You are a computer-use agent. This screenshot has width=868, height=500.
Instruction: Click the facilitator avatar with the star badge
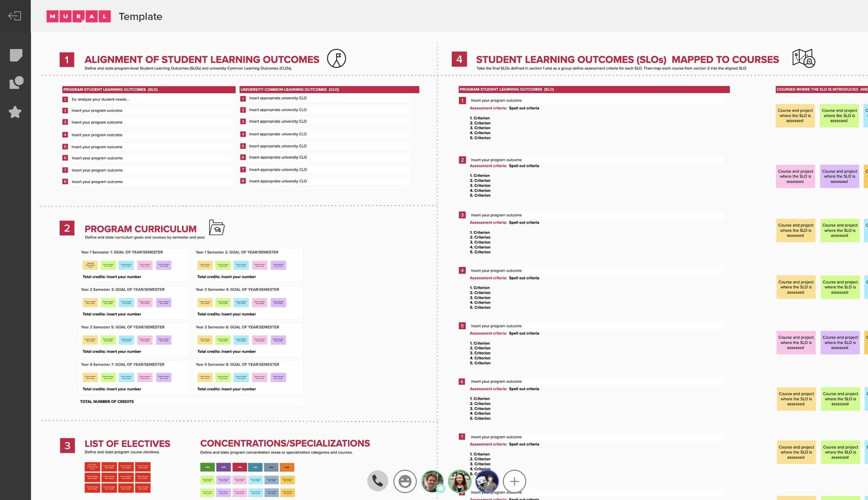click(x=432, y=481)
